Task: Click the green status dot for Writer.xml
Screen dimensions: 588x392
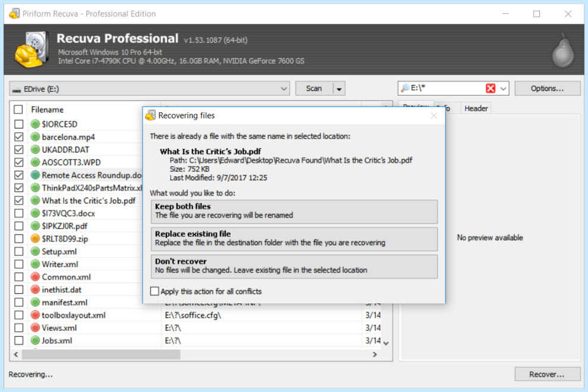Action: tap(35, 264)
